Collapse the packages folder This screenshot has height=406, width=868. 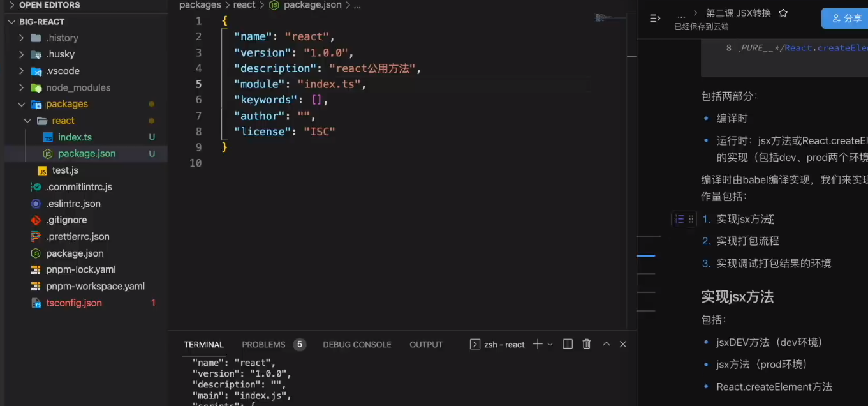(x=66, y=104)
